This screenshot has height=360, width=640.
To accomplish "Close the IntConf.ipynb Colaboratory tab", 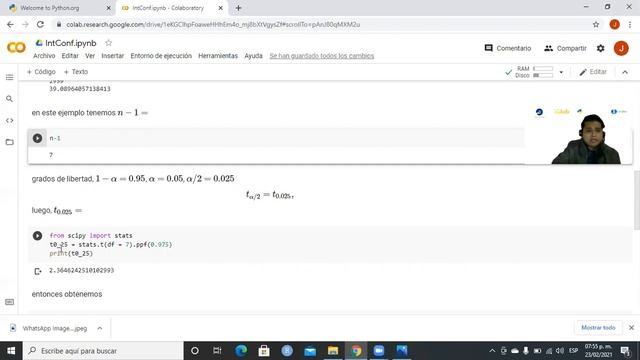I will (x=220, y=8).
